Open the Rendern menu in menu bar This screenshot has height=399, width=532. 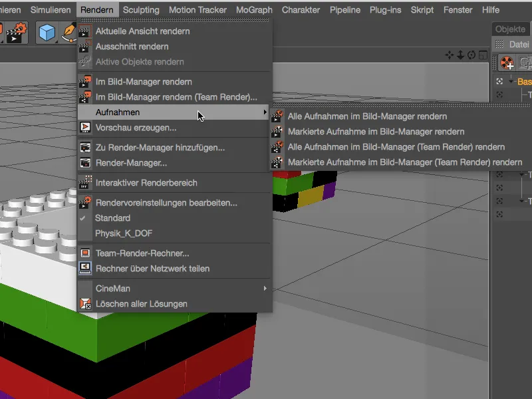[x=96, y=10]
